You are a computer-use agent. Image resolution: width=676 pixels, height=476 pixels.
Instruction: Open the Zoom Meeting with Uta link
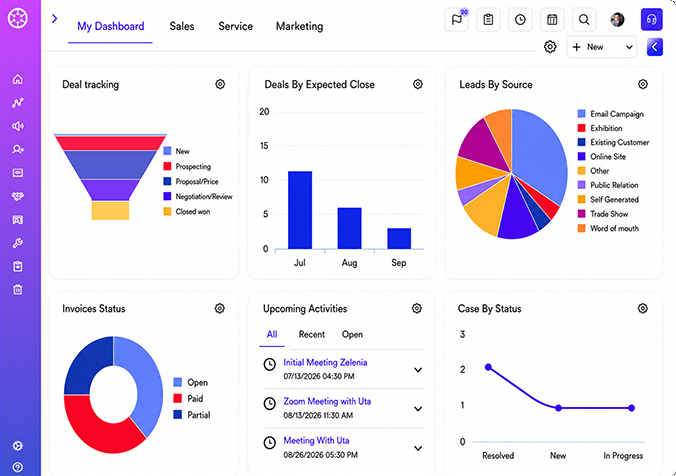click(327, 401)
